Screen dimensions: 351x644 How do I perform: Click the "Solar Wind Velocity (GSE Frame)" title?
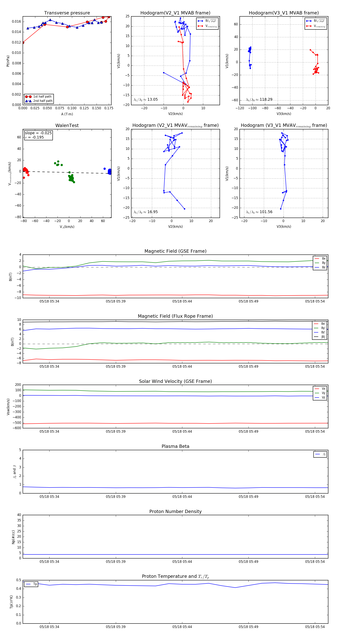[175, 381]
